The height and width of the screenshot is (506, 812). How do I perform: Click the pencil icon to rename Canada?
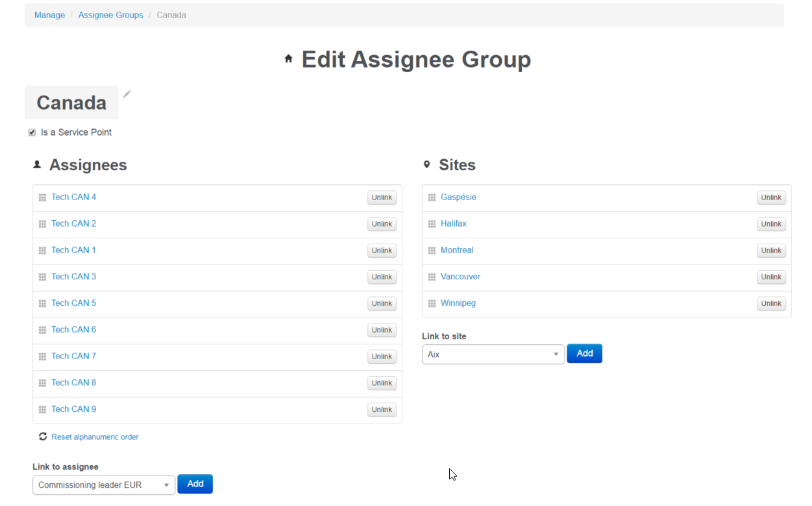click(x=127, y=94)
